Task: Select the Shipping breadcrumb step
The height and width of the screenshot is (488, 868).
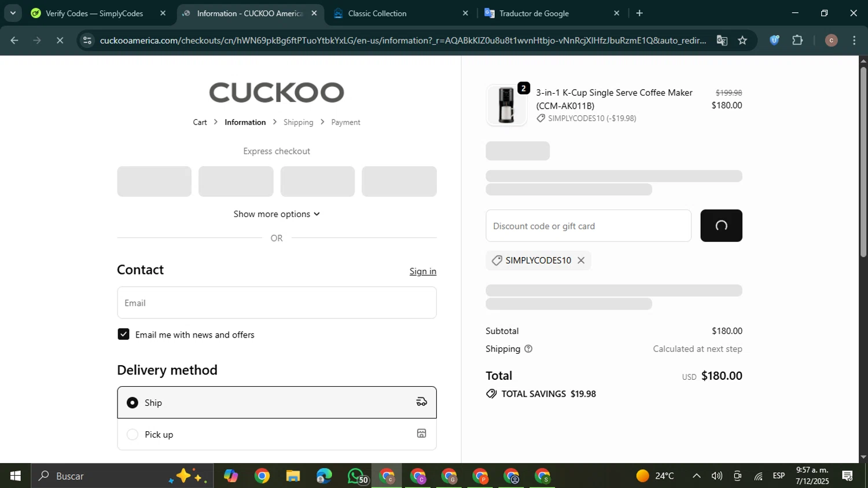Action: coord(298,122)
